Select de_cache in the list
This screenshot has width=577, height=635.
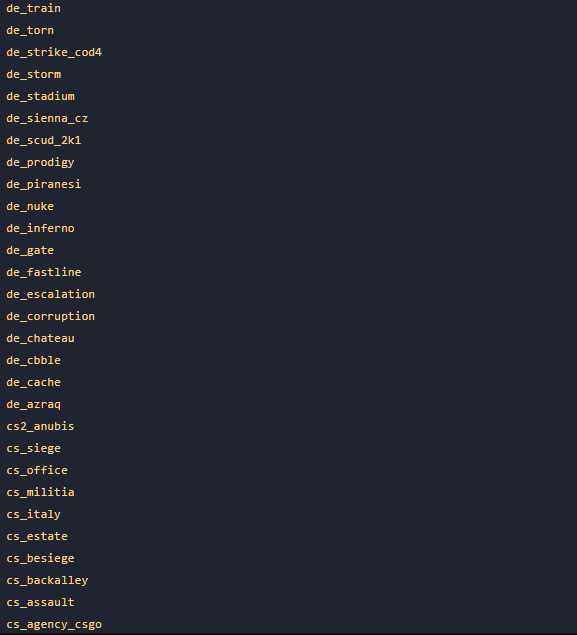coord(34,382)
